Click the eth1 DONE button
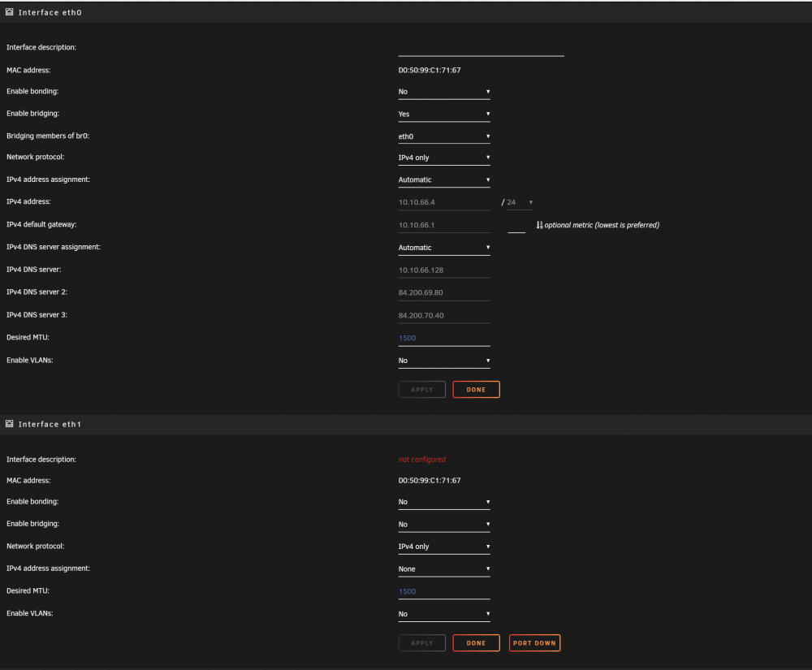The width and height of the screenshot is (812, 670). pyautogui.click(x=476, y=642)
